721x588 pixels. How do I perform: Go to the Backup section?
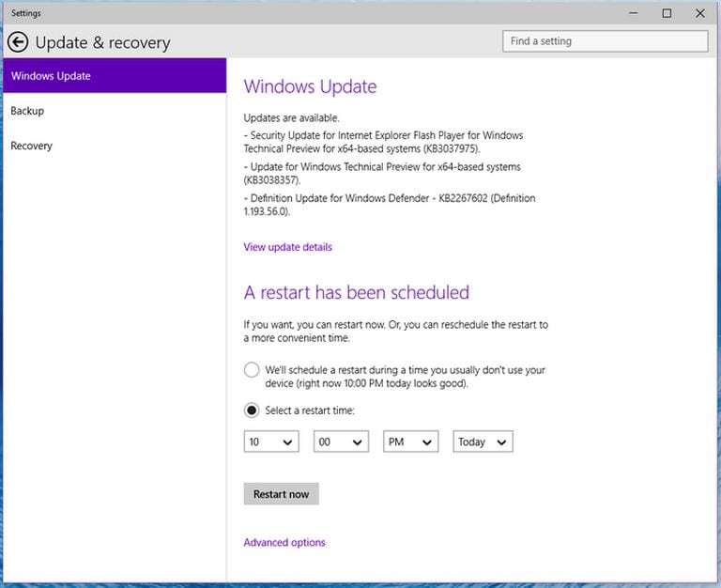pyautogui.click(x=27, y=111)
